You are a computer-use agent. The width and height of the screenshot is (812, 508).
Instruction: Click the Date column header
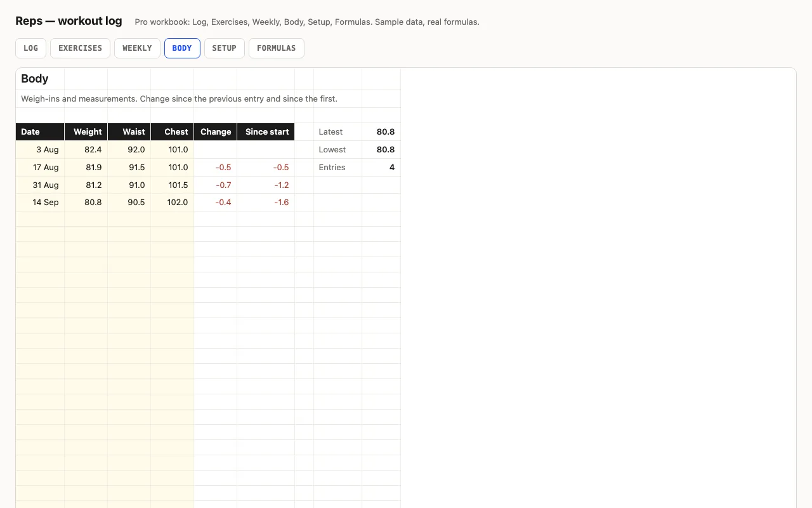40,132
